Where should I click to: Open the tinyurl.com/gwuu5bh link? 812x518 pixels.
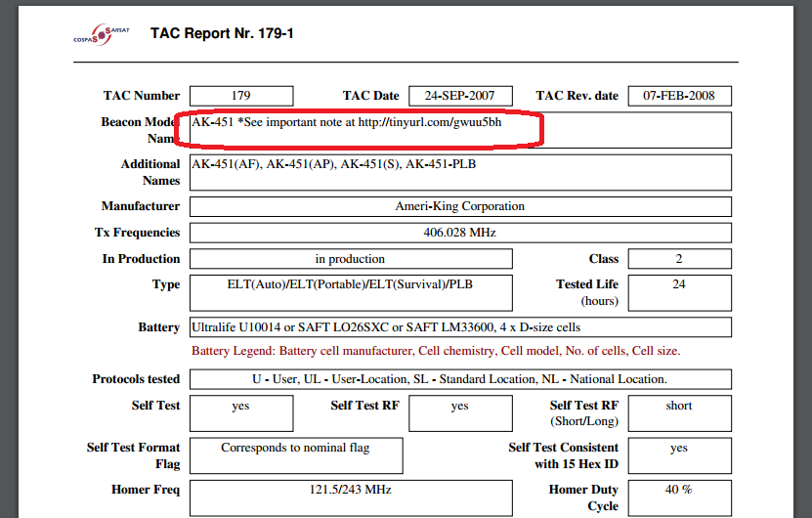click(x=429, y=123)
